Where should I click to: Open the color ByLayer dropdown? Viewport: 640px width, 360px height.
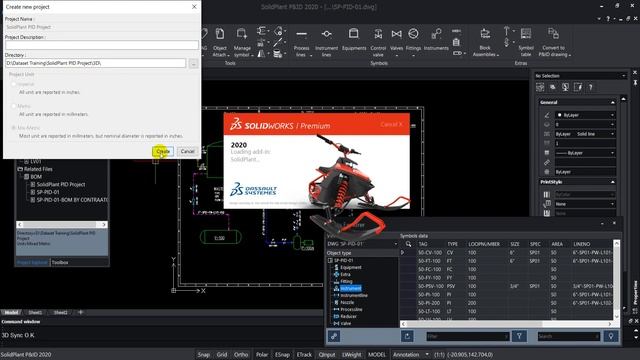tap(585, 115)
